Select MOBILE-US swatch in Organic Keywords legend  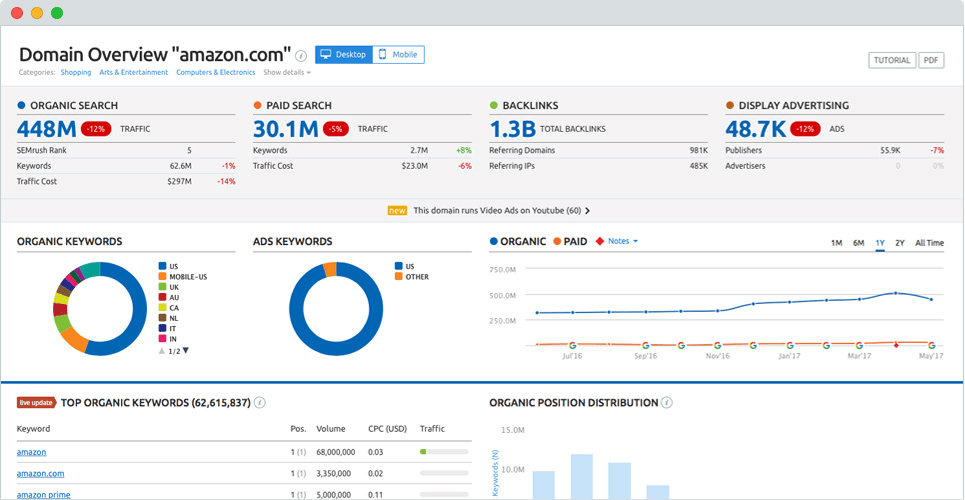162,276
